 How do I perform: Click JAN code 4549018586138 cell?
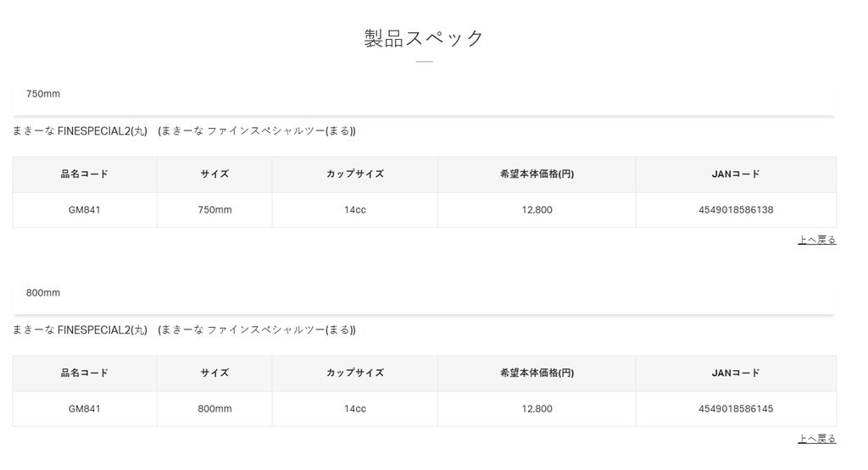point(736,210)
